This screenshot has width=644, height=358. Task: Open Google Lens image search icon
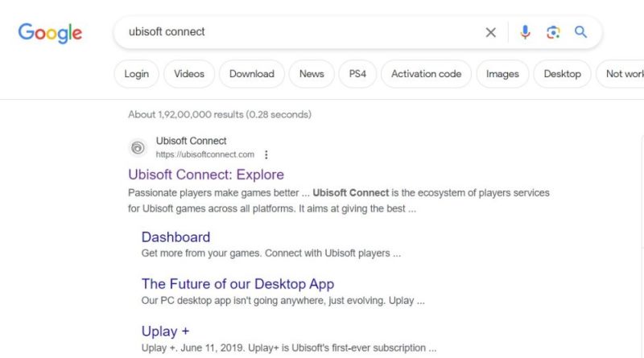[553, 32]
